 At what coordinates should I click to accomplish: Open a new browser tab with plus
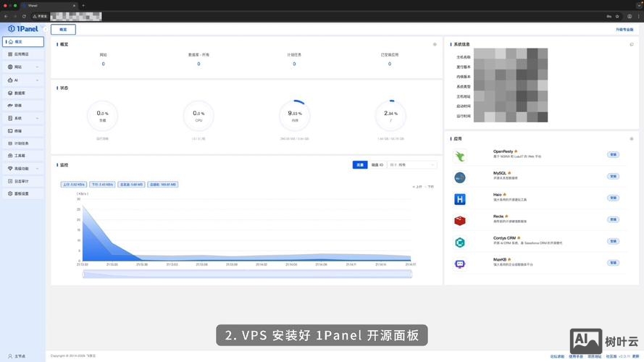coord(83,6)
